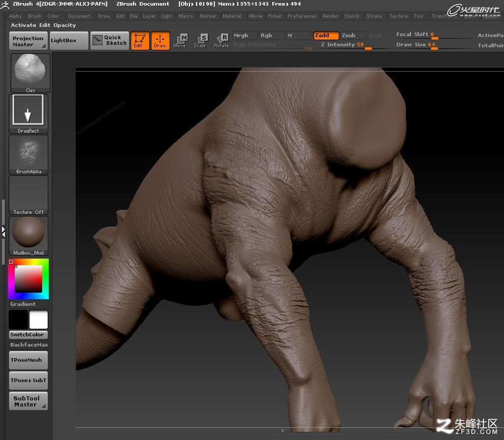Click the TPose SubT button
504x440 pixels.
click(28, 380)
